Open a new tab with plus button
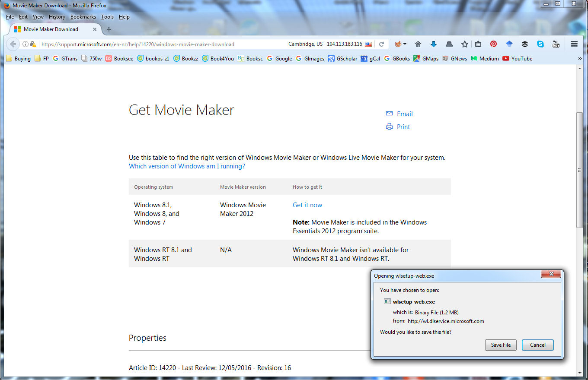 tap(109, 29)
